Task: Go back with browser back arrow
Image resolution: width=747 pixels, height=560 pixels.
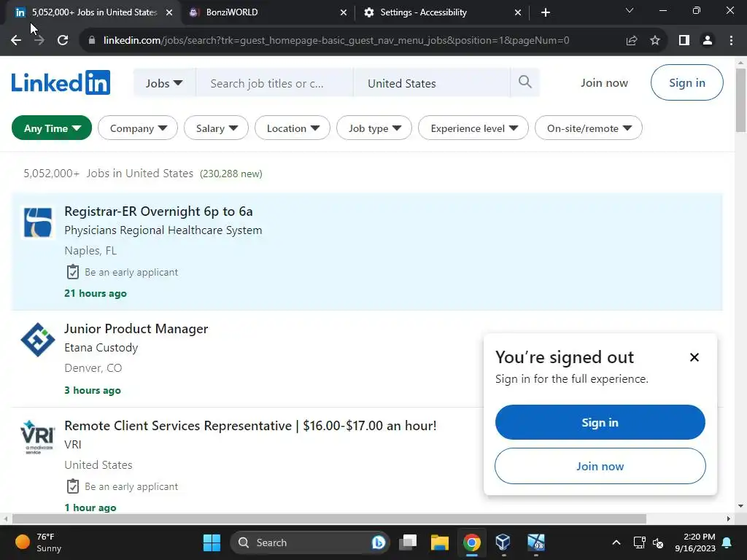Action: point(16,41)
